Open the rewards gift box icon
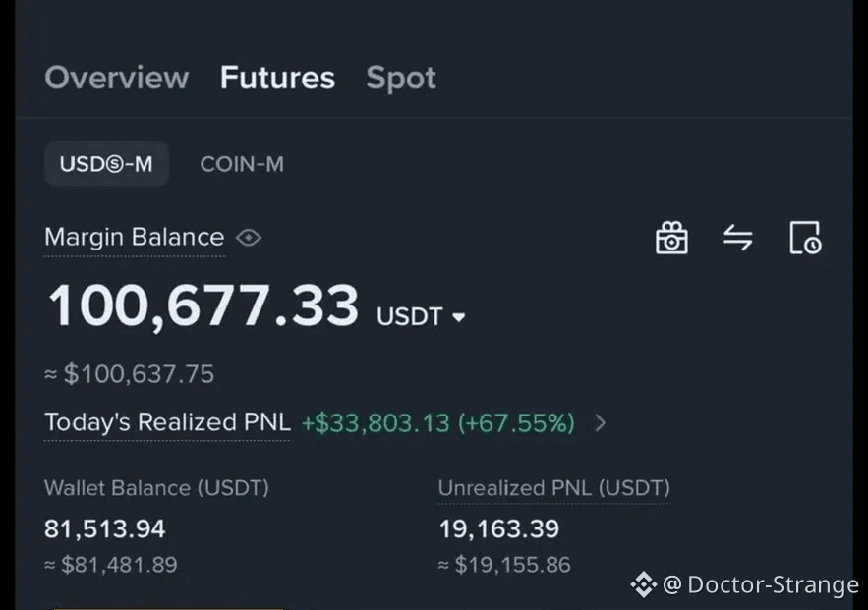Screen dimensions: 868x610 click(671, 238)
